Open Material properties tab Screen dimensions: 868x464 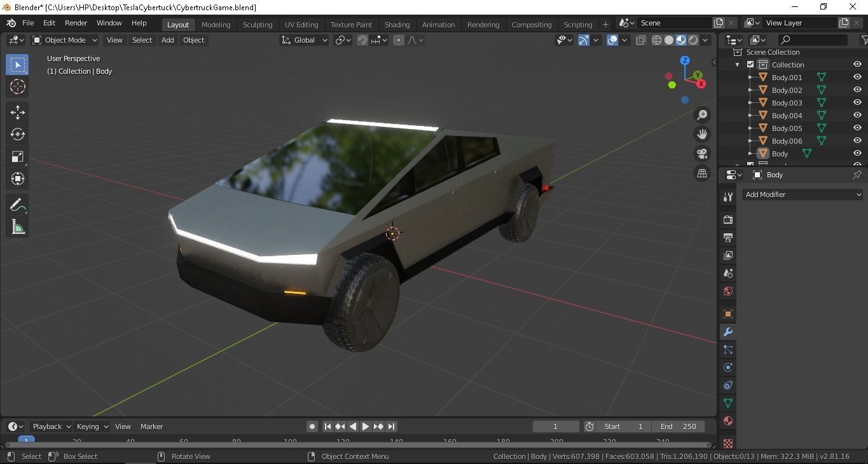pos(728,421)
